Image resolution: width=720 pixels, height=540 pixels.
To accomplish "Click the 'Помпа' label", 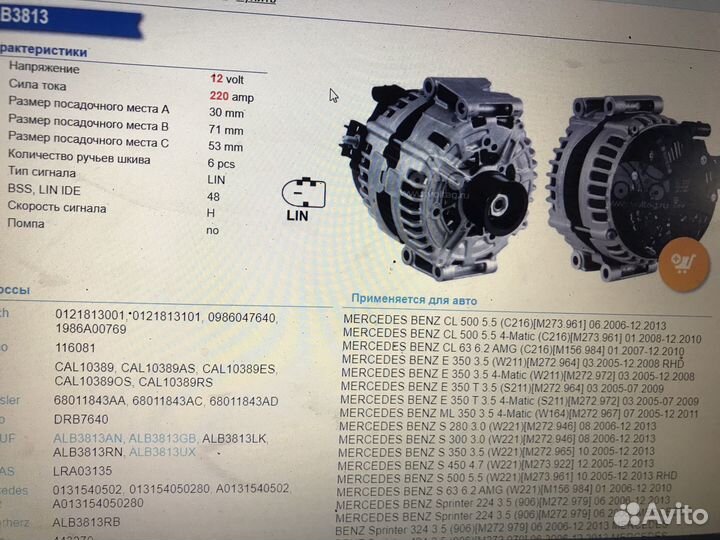I will [26, 224].
